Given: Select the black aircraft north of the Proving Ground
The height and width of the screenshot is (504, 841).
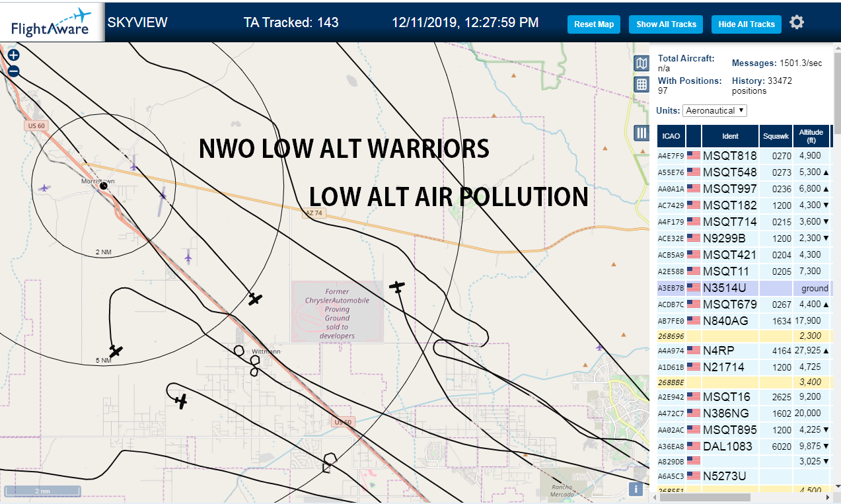Looking at the screenshot, I should pyautogui.click(x=397, y=287).
